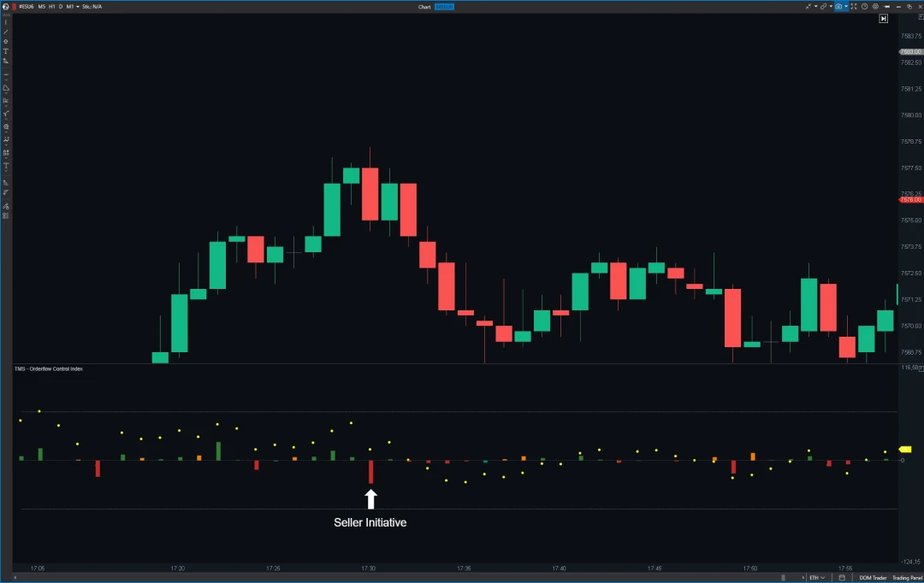This screenshot has width=924, height=583.
Task: Open the #ESU6 instrument selector
Action: click(x=27, y=7)
